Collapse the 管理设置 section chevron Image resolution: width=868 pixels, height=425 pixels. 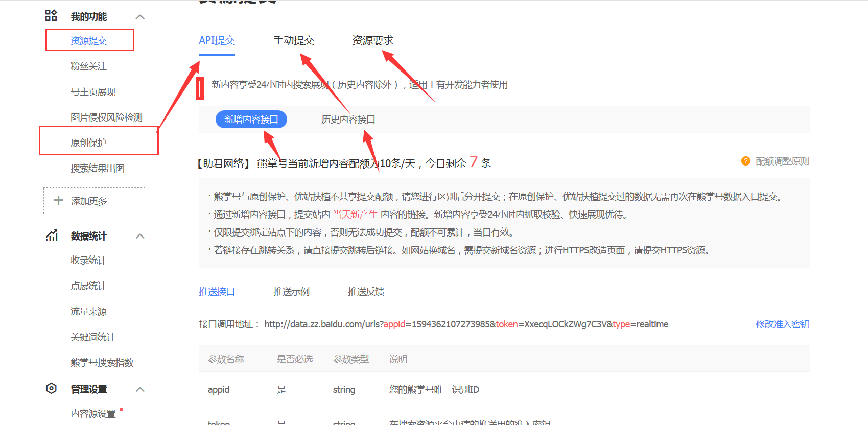click(140, 389)
